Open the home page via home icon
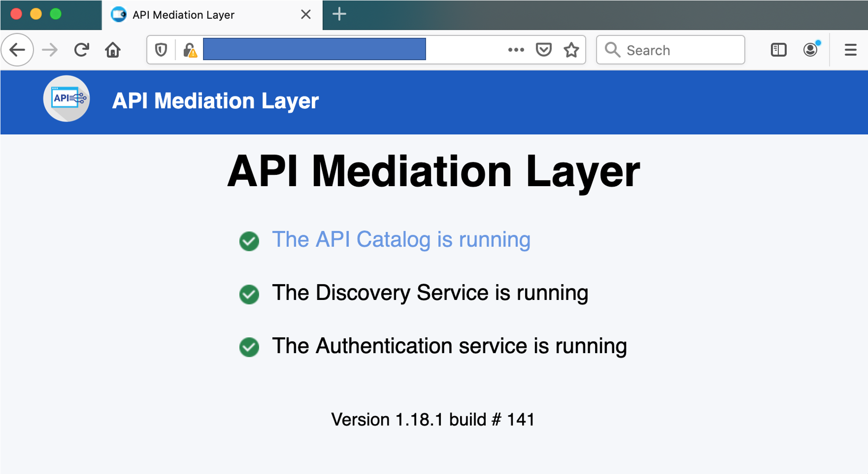 [x=112, y=49]
